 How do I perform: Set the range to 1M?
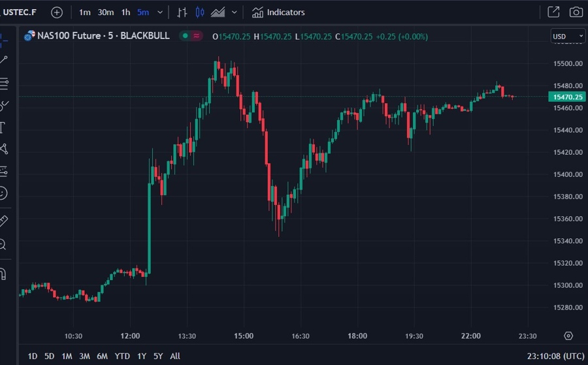(x=67, y=356)
